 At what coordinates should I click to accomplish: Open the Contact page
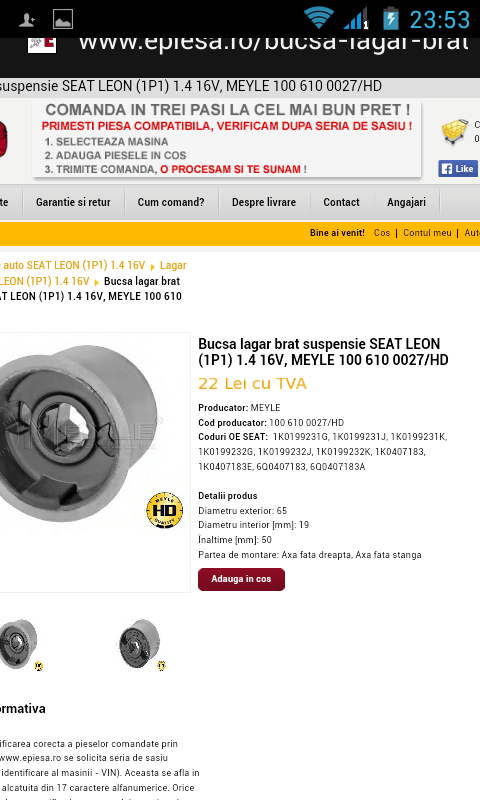point(341,202)
